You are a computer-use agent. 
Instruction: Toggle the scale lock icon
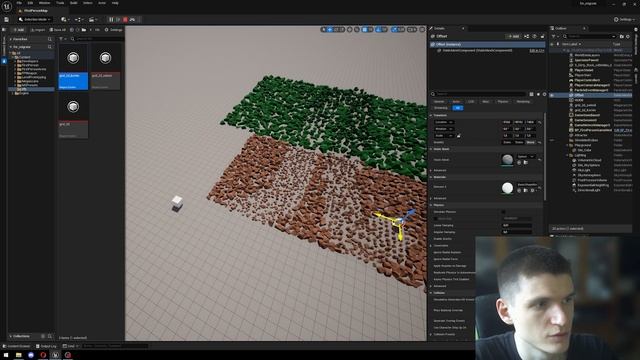[459, 136]
